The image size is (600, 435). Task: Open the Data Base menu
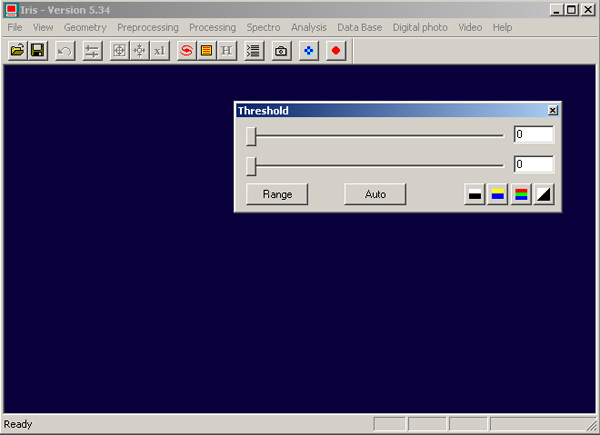(359, 28)
